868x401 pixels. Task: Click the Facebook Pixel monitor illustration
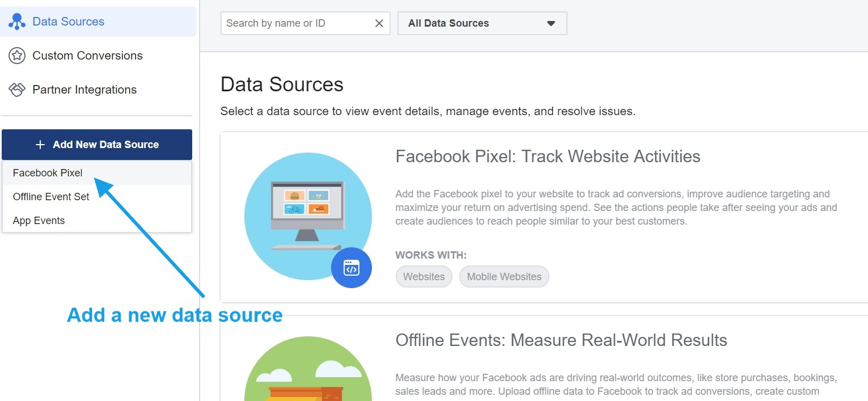tap(308, 216)
